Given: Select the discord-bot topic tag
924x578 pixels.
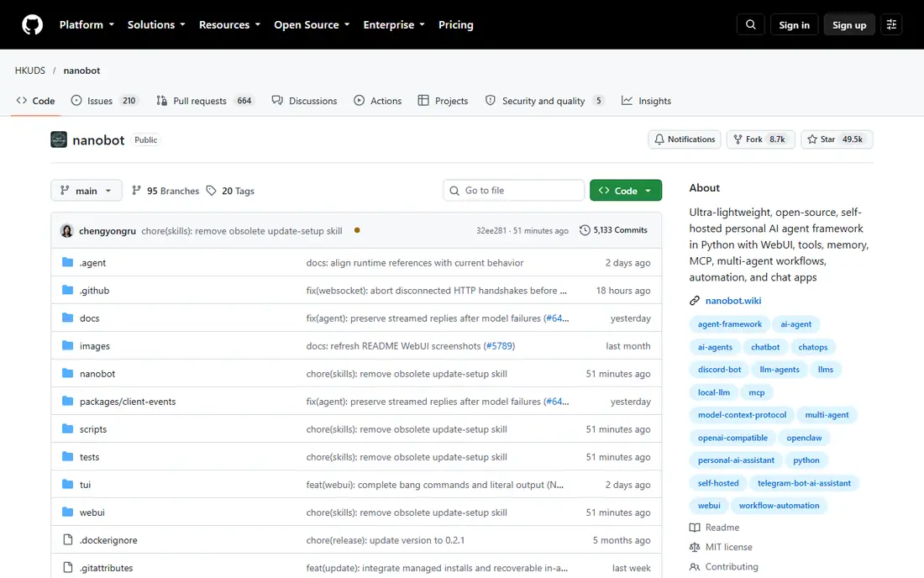Looking at the screenshot, I should [720, 370].
